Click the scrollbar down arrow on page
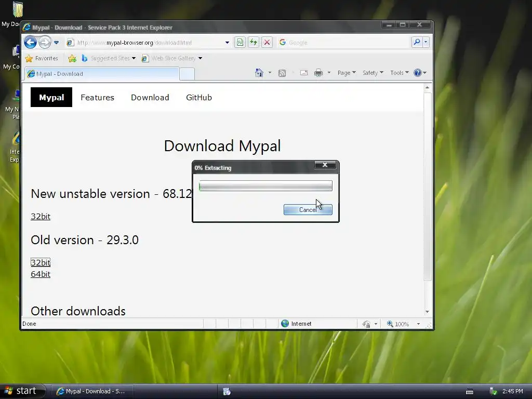 point(427,312)
